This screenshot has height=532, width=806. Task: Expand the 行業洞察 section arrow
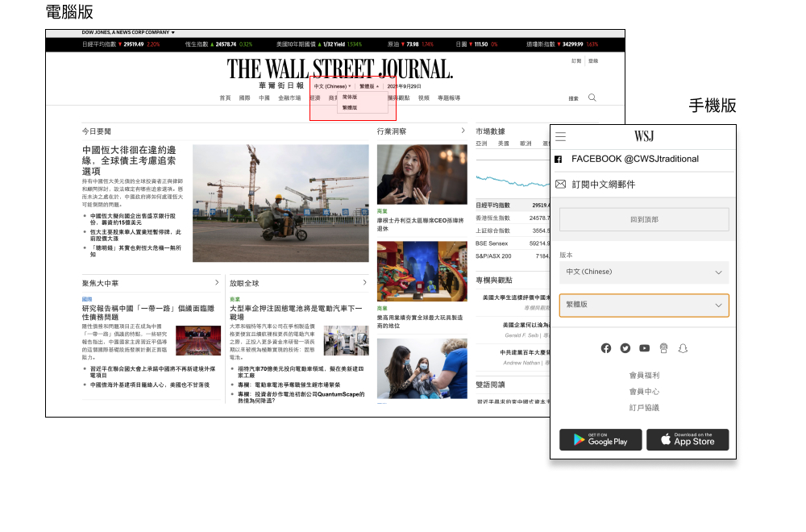pos(463,131)
